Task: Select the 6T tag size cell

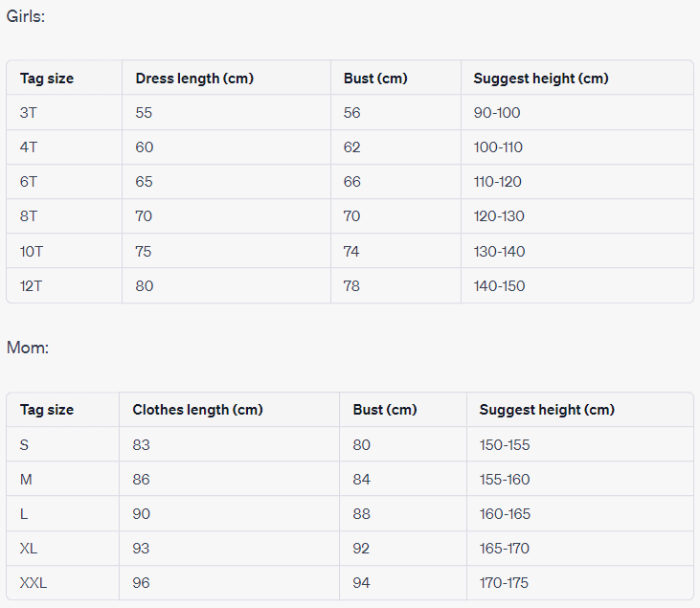Action: (x=29, y=182)
